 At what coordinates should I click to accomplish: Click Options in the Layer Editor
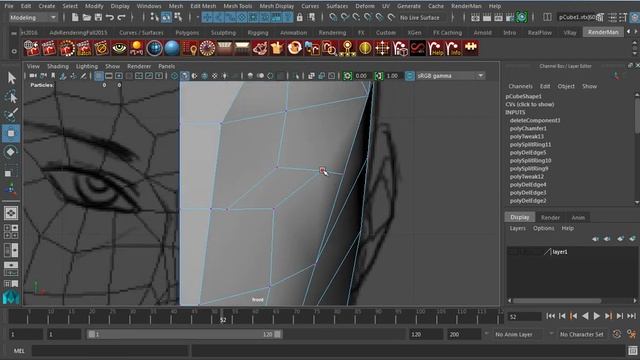(x=544, y=228)
